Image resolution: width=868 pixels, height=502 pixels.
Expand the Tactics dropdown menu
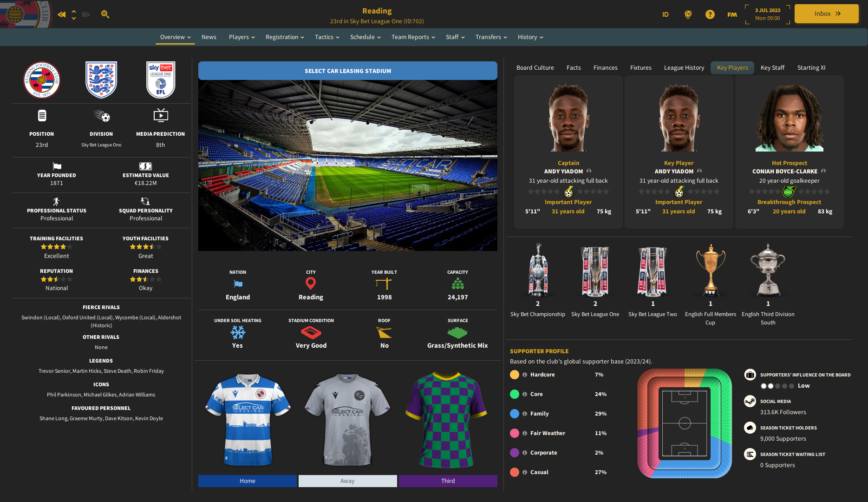(x=327, y=37)
